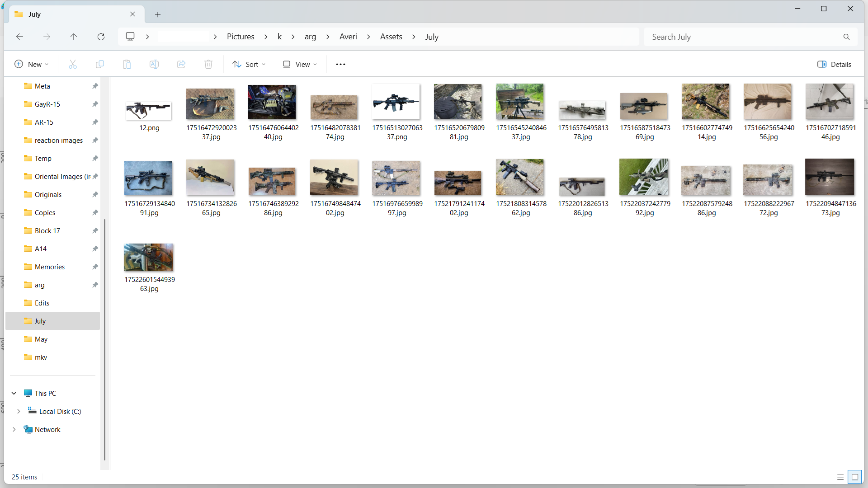This screenshot has width=868, height=488.
Task: Open the New dropdown menu
Action: [32, 64]
